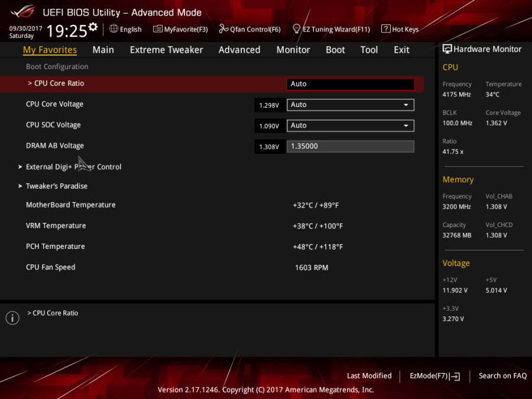Click the English language button

(x=131, y=29)
